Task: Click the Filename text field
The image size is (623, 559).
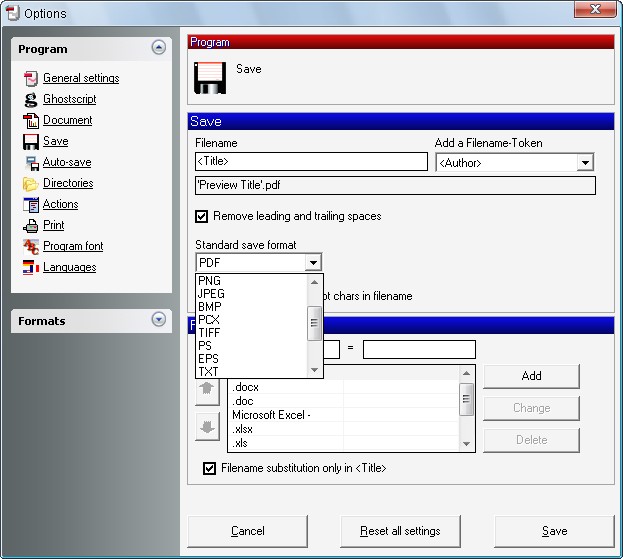Action: point(311,162)
